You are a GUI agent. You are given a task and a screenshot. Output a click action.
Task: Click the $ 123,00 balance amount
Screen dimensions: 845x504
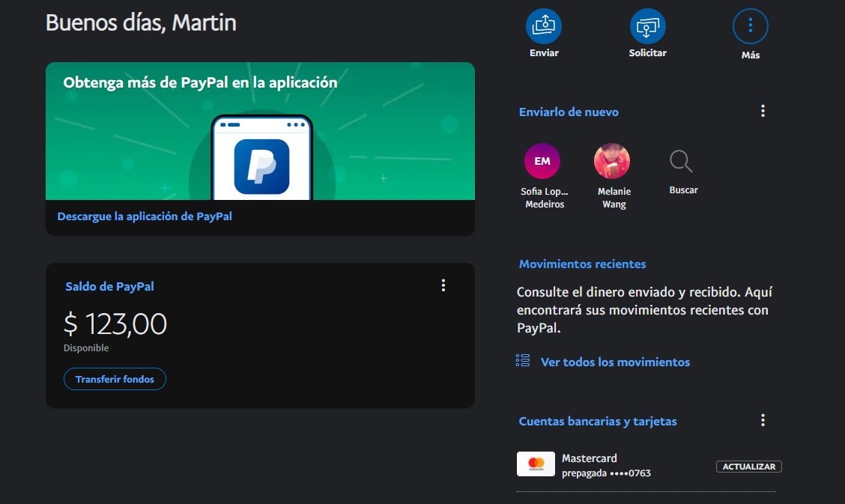coord(115,324)
